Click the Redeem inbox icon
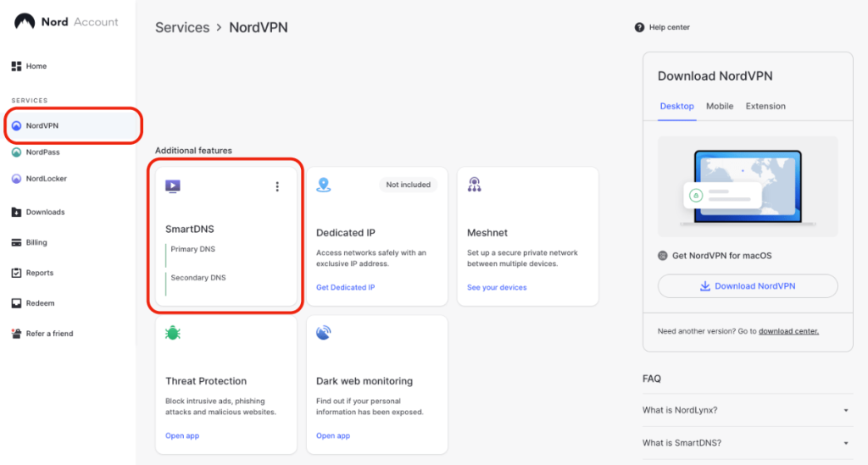The height and width of the screenshot is (465, 868). (x=17, y=303)
